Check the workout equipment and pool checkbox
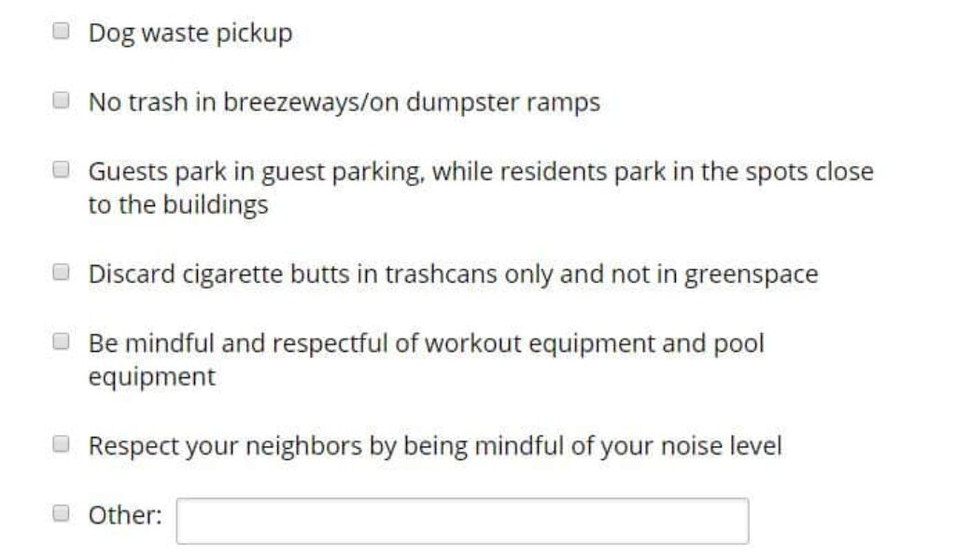Image resolution: width=956 pixels, height=560 pixels. coord(62,342)
